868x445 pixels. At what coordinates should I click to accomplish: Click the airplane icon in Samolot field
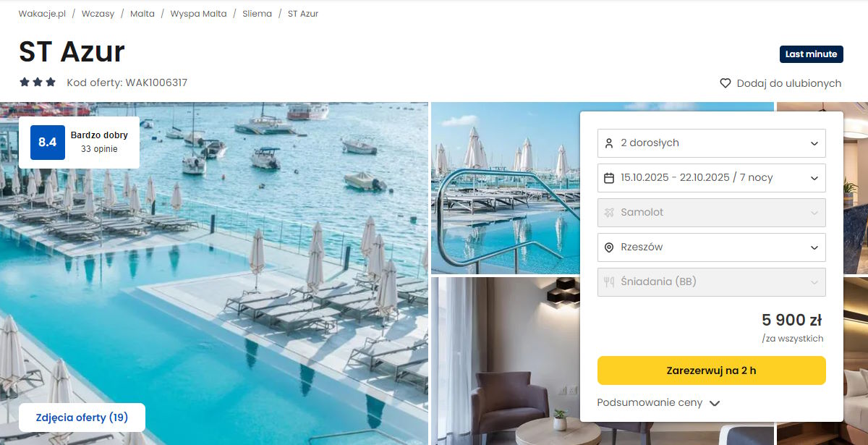(x=609, y=213)
